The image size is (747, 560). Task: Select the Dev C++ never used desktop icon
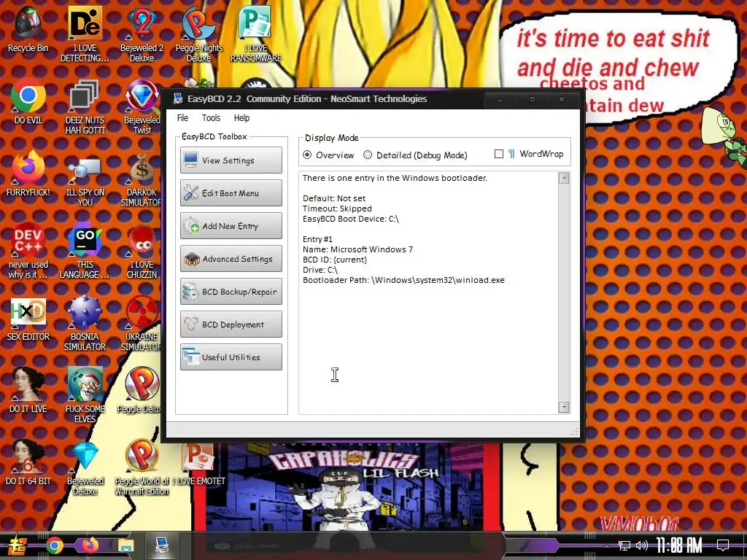pos(28,252)
